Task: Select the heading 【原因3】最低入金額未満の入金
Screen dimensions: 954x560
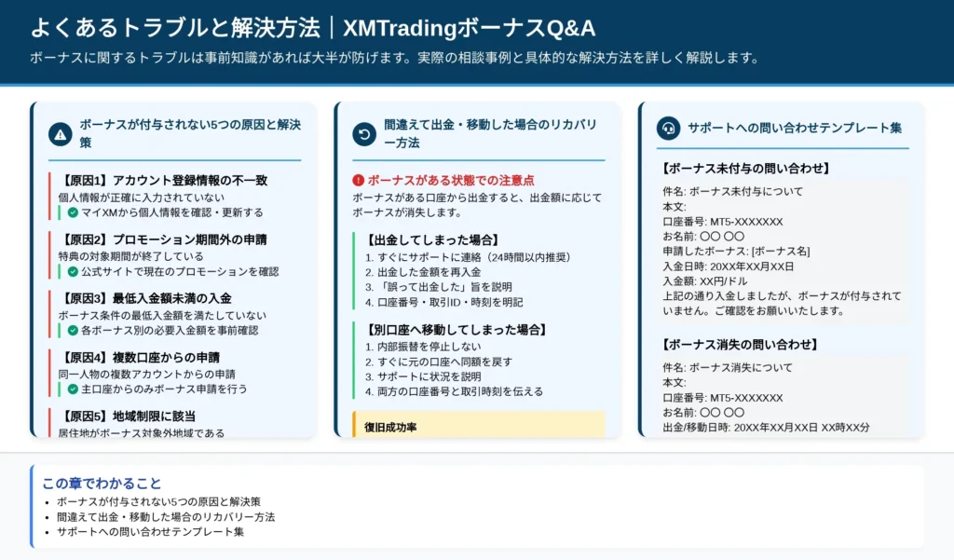Action: click(145, 298)
